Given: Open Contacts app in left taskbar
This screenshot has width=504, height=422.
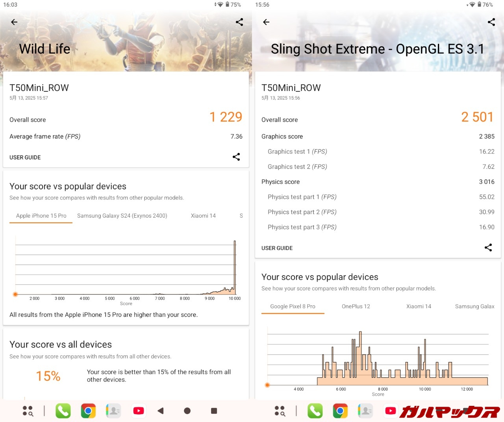Looking at the screenshot, I should pyautogui.click(x=113, y=411).
